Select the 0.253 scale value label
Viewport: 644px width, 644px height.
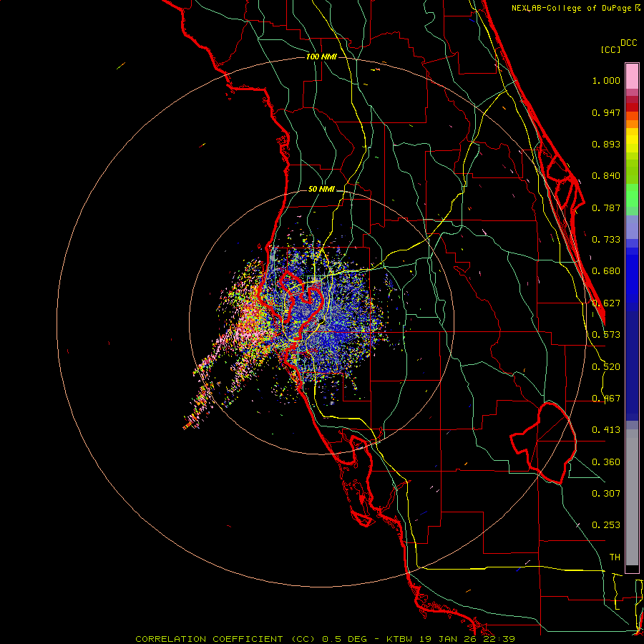tap(606, 525)
